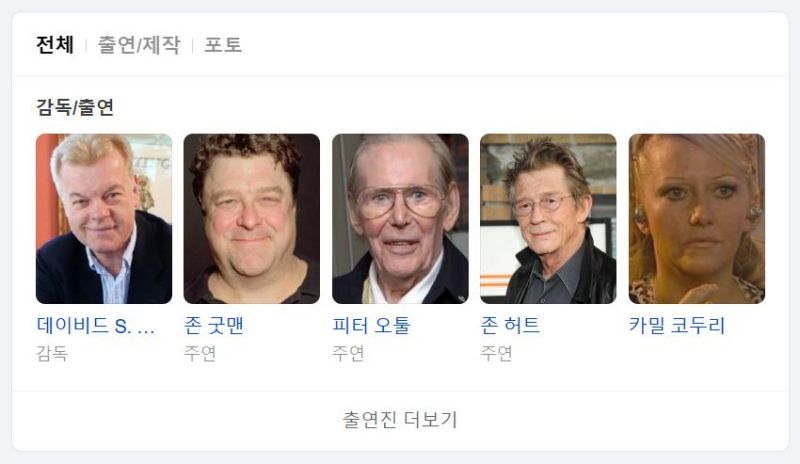Image resolution: width=800 pixels, height=464 pixels.
Task: Click the 피터 오툴 name link
Action: (371, 326)
